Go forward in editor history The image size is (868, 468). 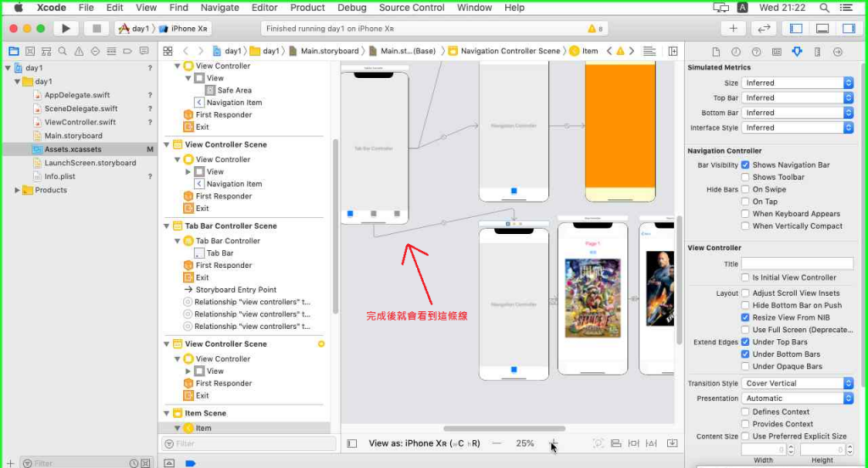pos(200,51)
